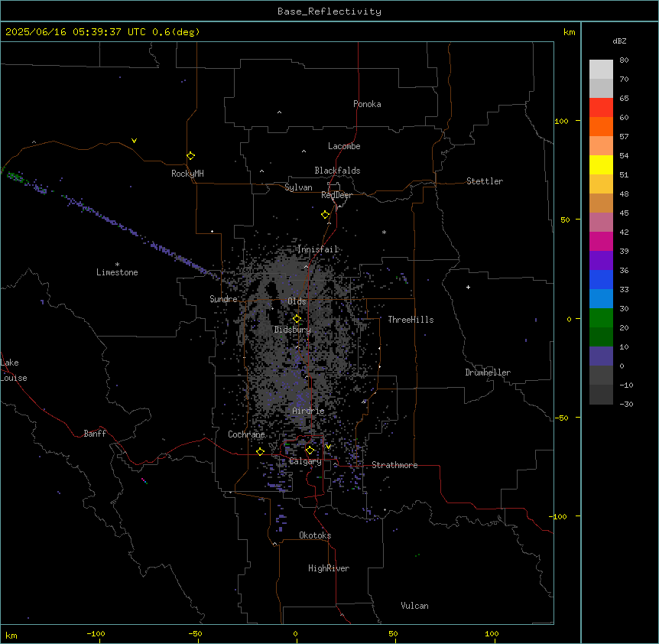Click the yellow diamond marker south of RedDeer
Image resolution: width=659 pixels, height=644 pixels.
(326, 215)
